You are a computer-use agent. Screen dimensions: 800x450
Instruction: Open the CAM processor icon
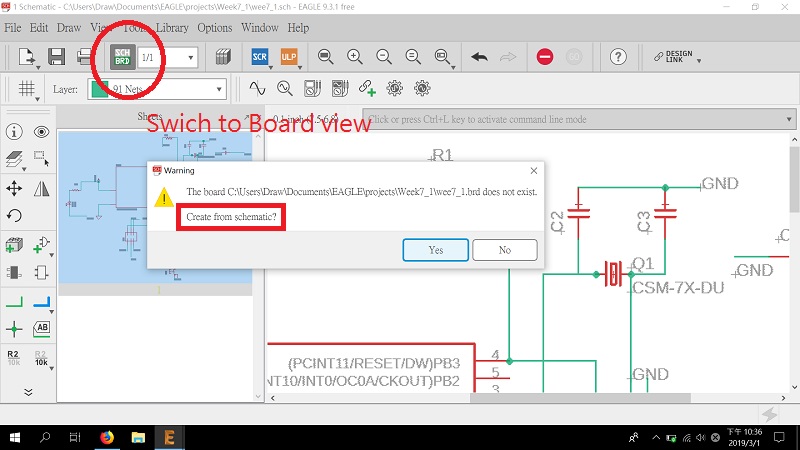[x=223, y=57]
